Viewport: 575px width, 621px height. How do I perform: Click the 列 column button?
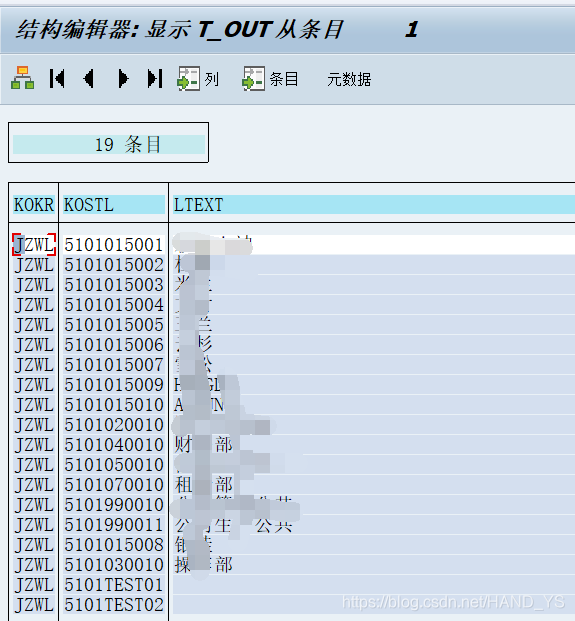coord(198,79)
